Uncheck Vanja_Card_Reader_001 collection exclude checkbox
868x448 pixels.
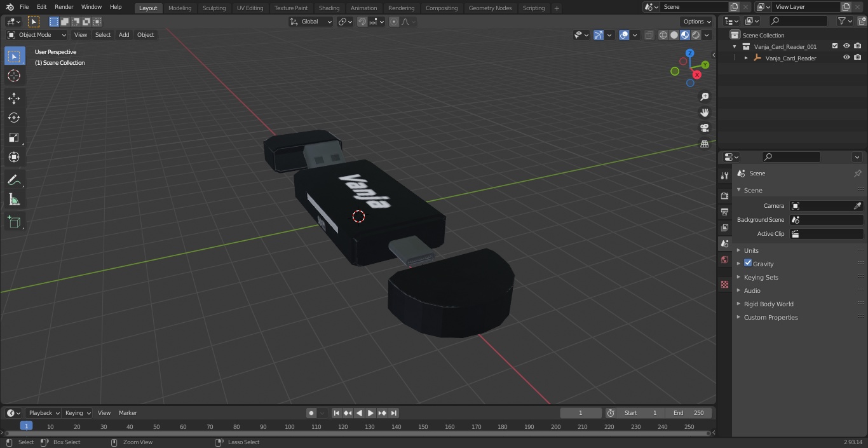click(834, 46)
